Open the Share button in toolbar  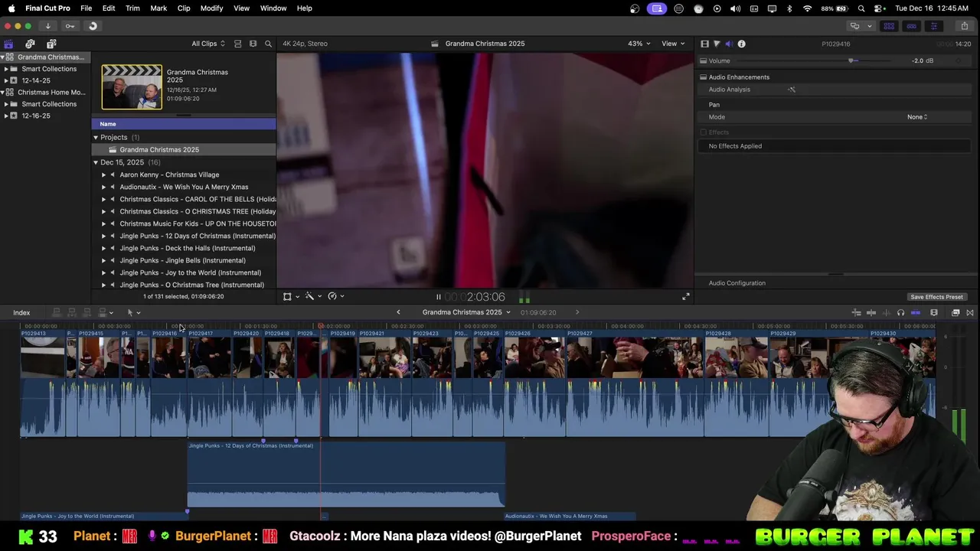964,26
